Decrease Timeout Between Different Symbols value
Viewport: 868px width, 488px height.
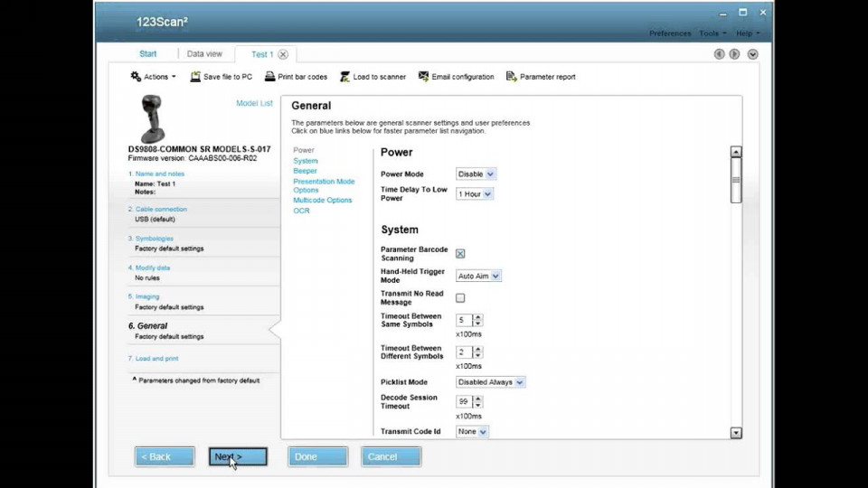(477, 355)
